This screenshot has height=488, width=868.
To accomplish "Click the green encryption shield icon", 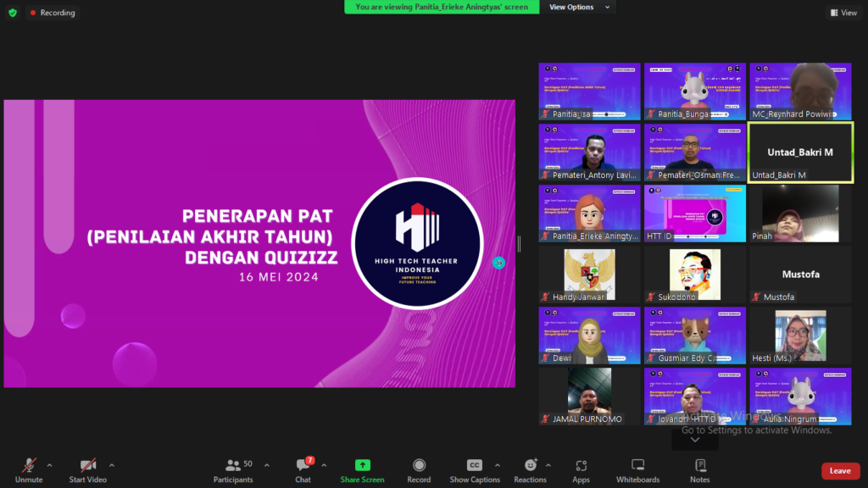I will [x=12, y=13].
